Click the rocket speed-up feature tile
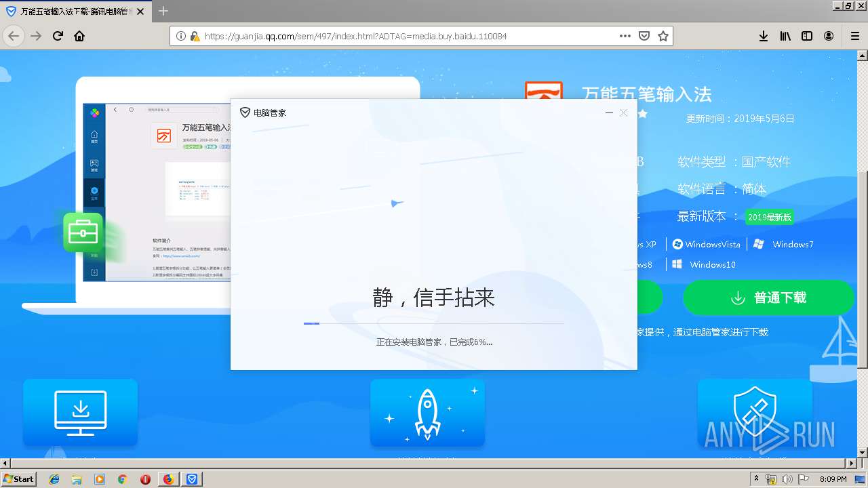Viewport: 868px width, 488px height. pos(427,413)
